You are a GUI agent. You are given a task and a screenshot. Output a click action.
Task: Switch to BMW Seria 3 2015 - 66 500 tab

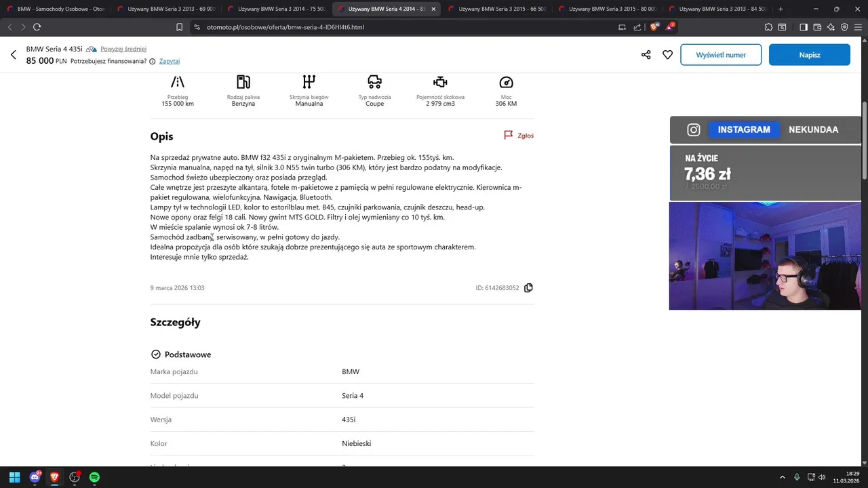tap(496, 9)
